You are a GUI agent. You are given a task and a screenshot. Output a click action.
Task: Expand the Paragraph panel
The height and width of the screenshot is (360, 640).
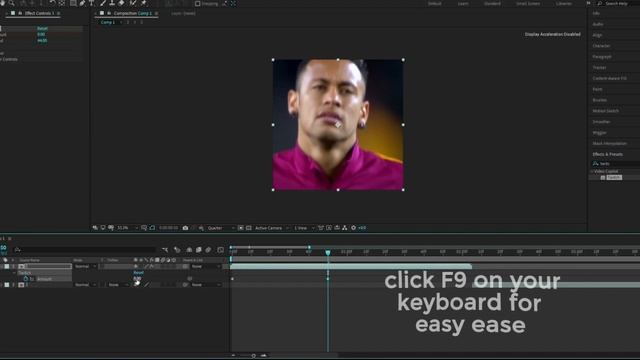point(602,57)
